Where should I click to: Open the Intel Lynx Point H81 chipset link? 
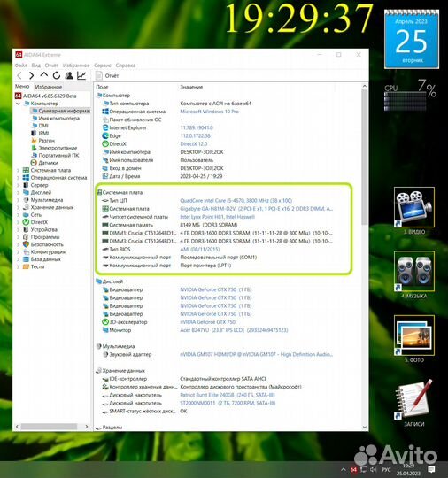pos(217,217)
